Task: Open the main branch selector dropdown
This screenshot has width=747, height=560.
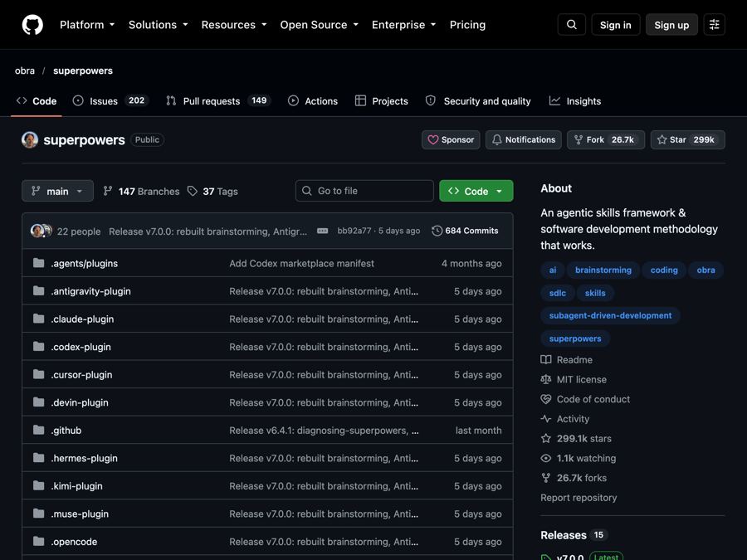Action: click(x=57, y=191)
